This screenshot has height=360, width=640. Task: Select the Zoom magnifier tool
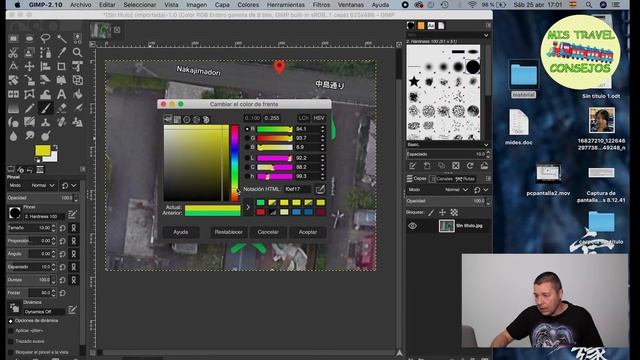tap(77, 53)
